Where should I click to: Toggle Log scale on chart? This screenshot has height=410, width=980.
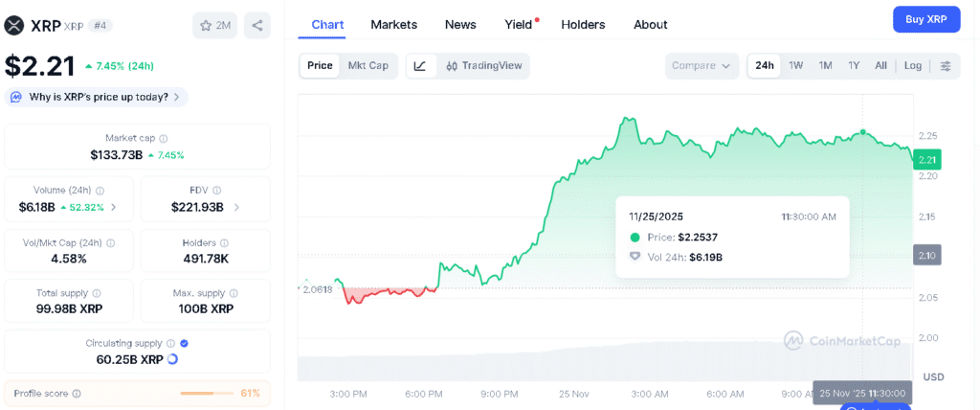point(912,66)
